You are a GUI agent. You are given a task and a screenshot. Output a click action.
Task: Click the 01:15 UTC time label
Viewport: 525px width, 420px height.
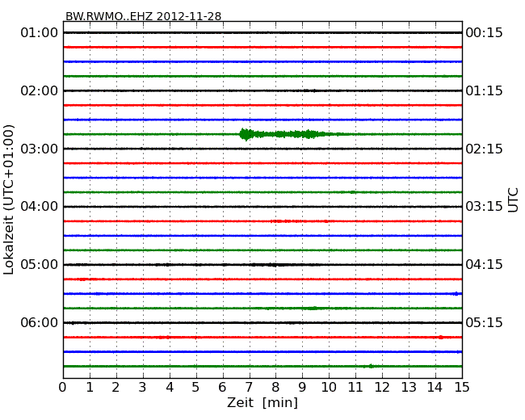coord(484,90)
